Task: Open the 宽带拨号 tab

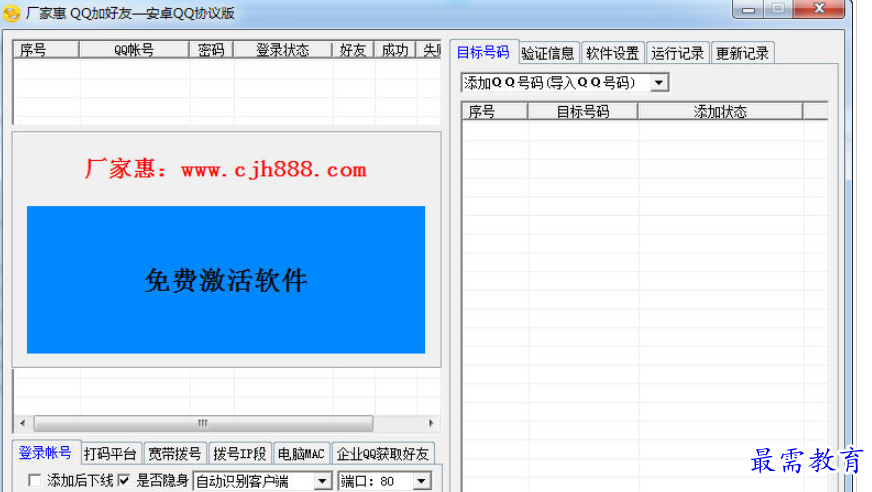Action: [175, 454]
